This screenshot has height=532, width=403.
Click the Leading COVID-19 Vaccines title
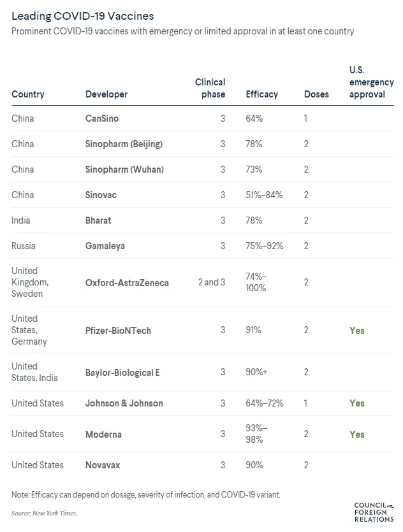pyautogui.click(x=82, y=14)
